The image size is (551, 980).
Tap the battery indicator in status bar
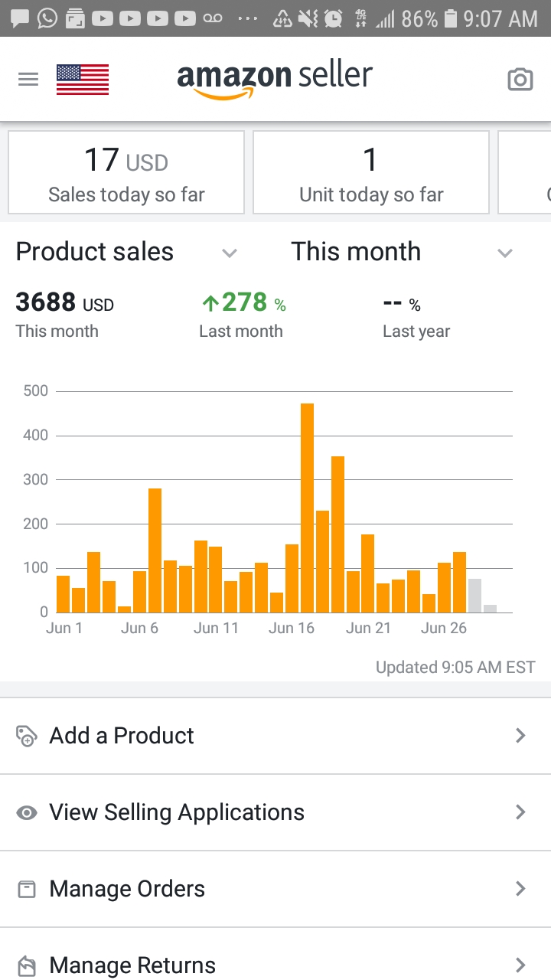pos(451,18)
